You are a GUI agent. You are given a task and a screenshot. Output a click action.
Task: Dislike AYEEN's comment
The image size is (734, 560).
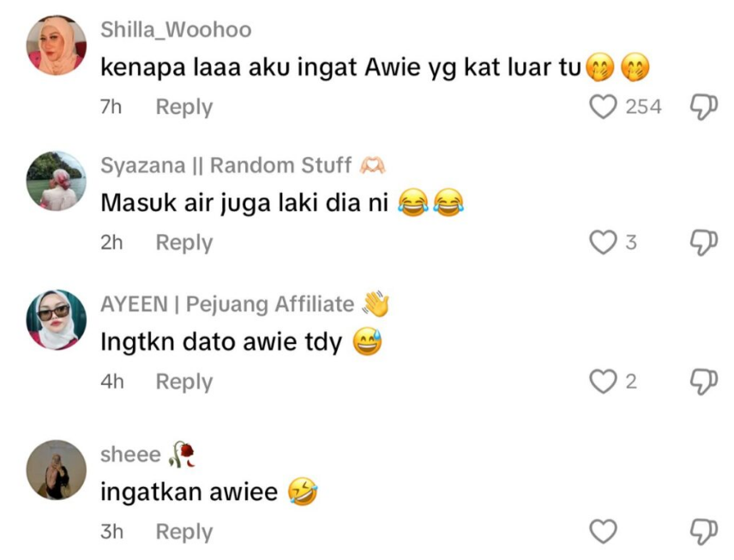[704, 382]
